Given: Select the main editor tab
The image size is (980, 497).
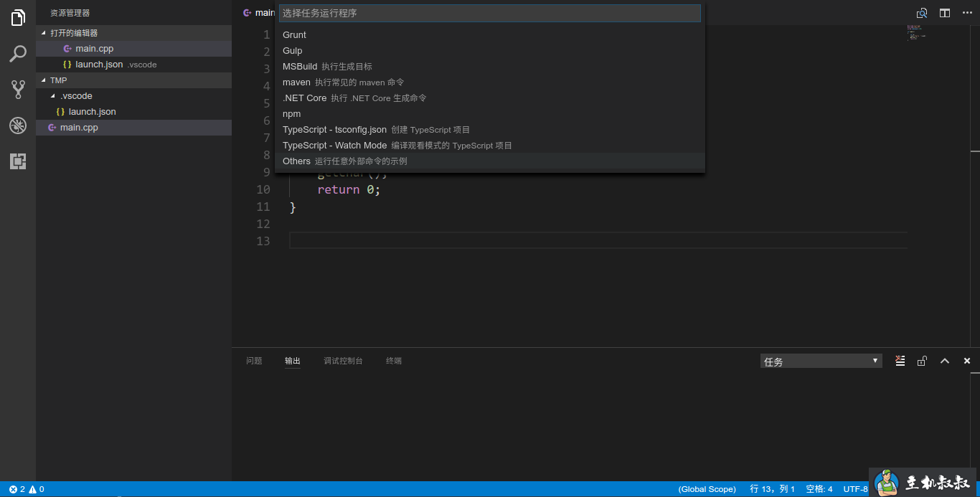Looking at the screenshot, I should coord(258,13).
